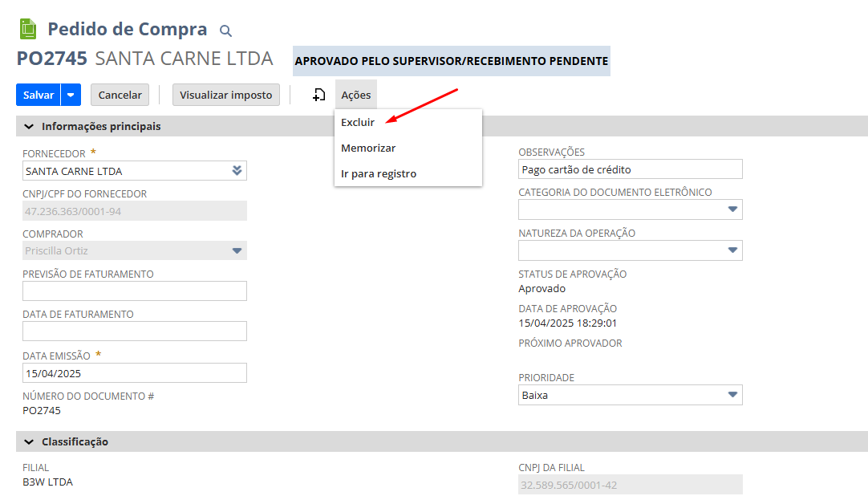Collapse the Informações principais section

pos(30,127)
